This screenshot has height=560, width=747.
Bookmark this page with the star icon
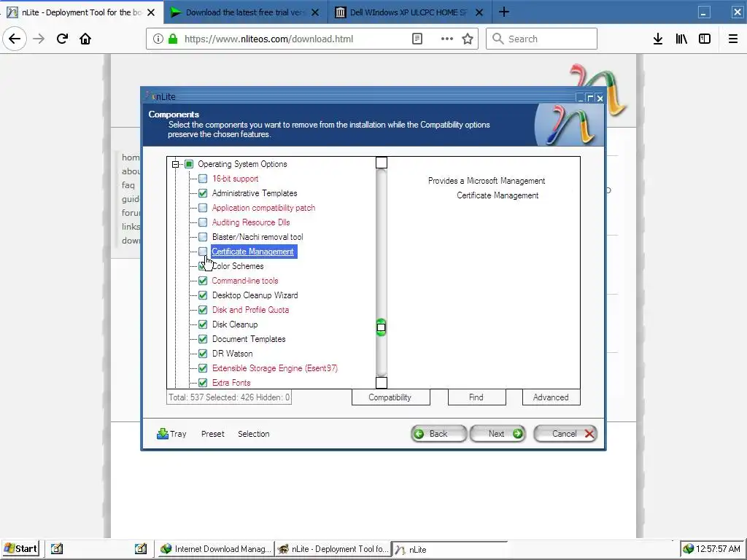tap(468, 39)
